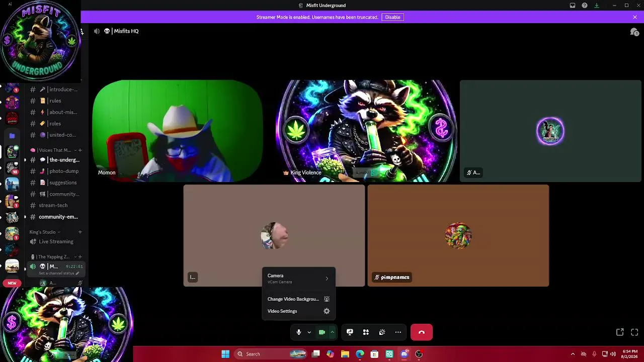Open Task View on the taskbar
Image resolution: width=644 pixels, height=362 pixels.
(316, 354)
